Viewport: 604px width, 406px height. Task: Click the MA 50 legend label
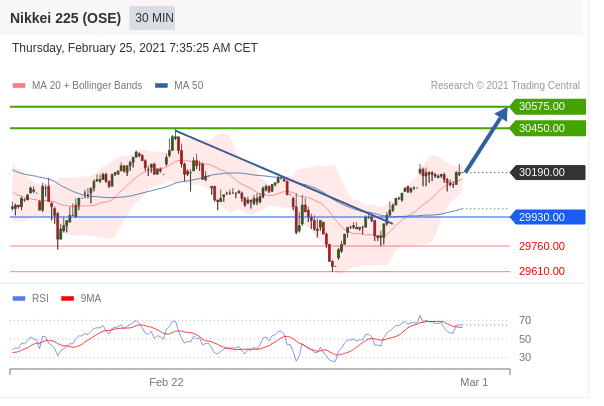pyautogui.click(x=189, y=85)
